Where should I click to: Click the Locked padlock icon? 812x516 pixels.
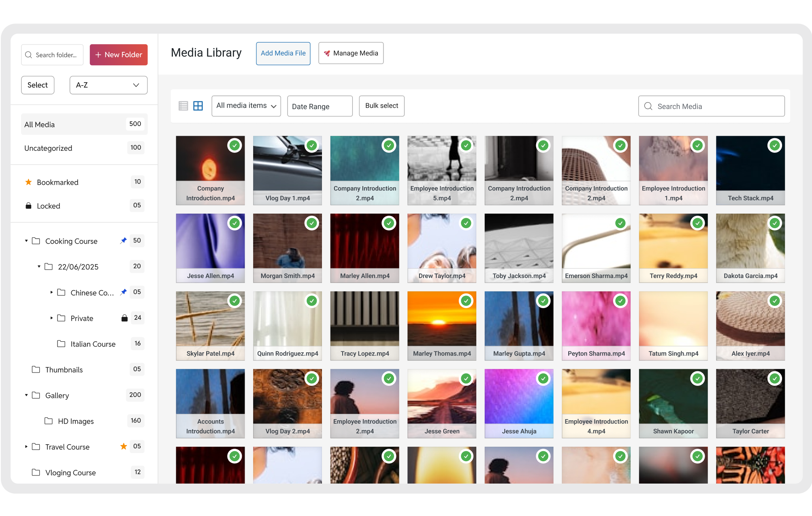coord(28,206)
